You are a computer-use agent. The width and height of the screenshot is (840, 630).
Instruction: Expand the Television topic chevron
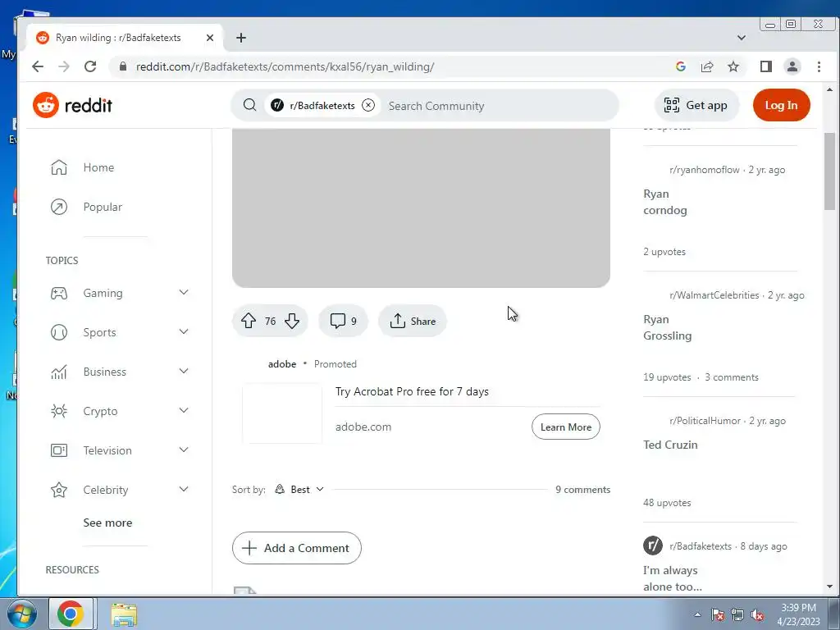coord(184,450)
